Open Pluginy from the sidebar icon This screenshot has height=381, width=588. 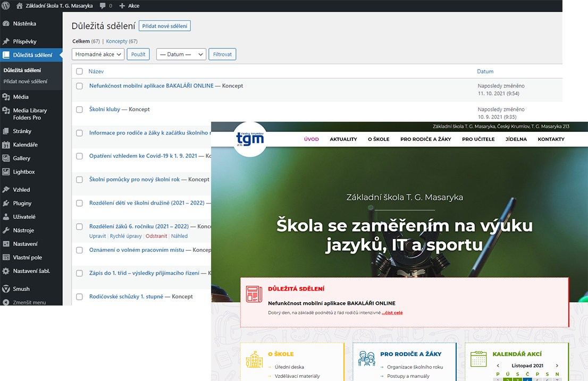coord(6,203)
